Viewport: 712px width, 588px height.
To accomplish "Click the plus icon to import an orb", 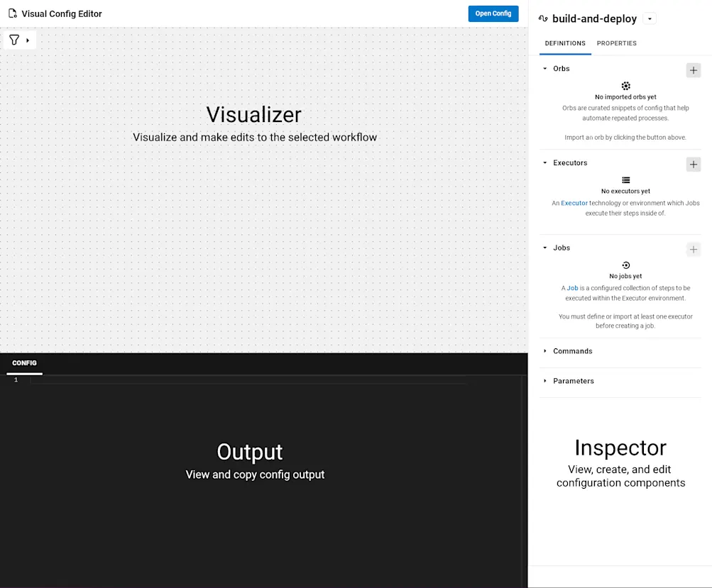I will (693, 70).
